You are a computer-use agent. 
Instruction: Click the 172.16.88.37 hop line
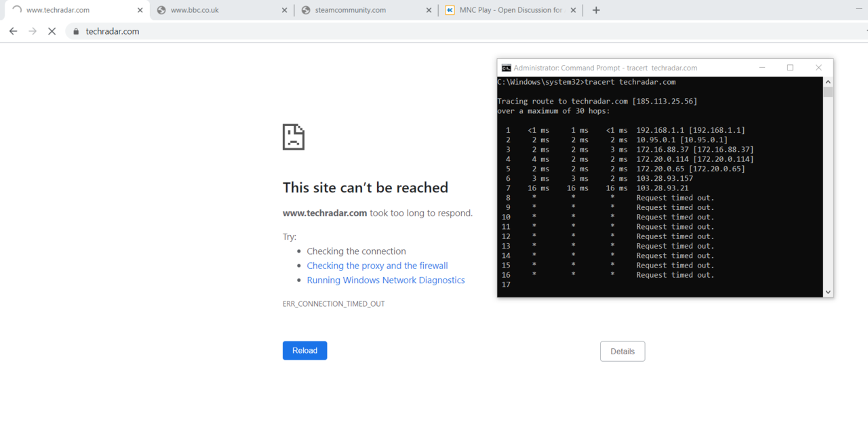pyautogui.click(x=629, y=149)
